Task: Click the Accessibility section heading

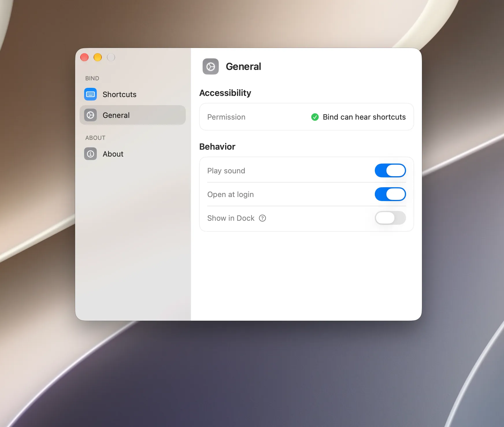Action: pyautogui.click(x=225, y=93)
